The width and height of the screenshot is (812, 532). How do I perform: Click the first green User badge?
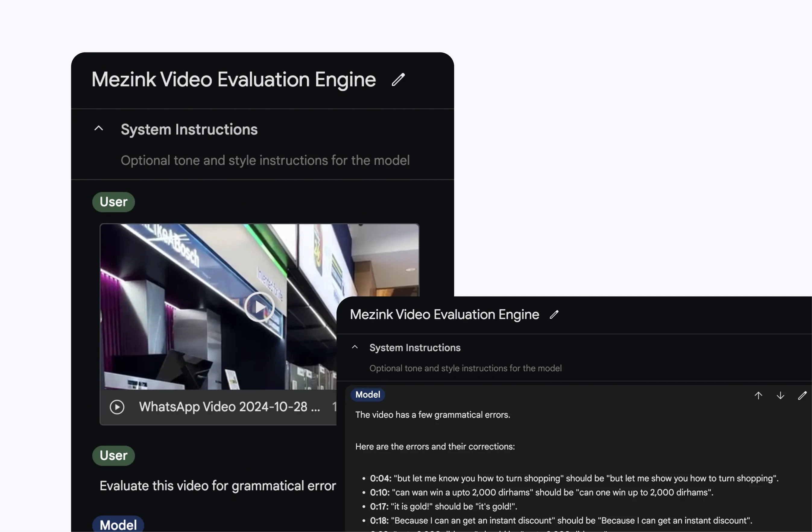tap(113, 202)
